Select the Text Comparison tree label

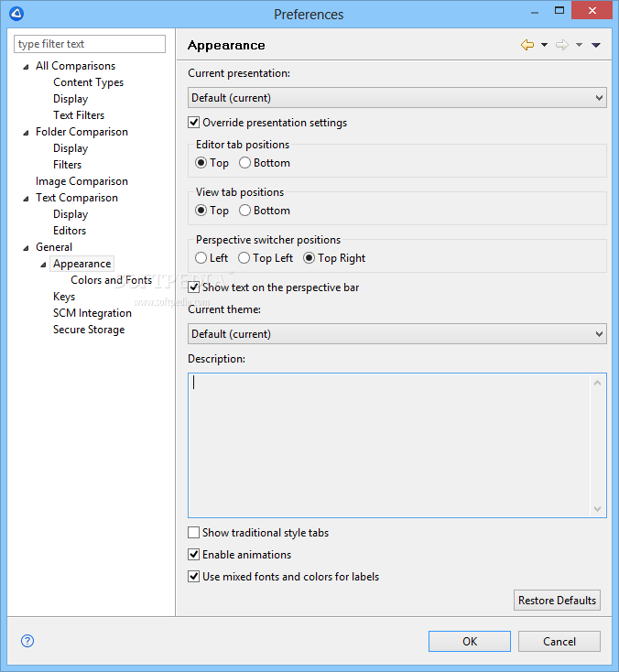click(x=77, y=198)
